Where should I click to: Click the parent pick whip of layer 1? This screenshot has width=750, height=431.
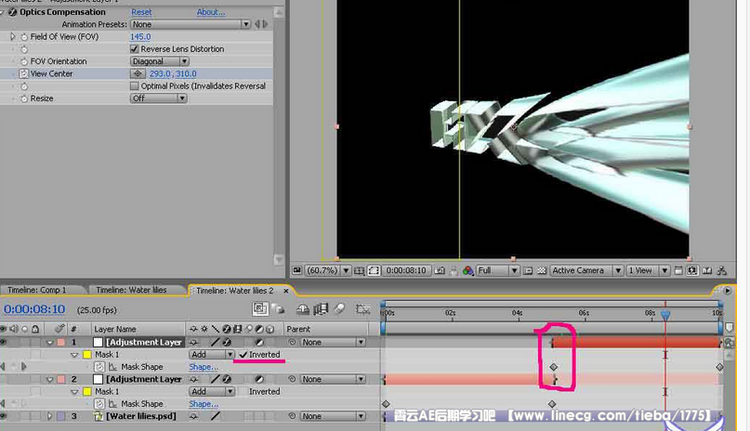click(292, 342)
